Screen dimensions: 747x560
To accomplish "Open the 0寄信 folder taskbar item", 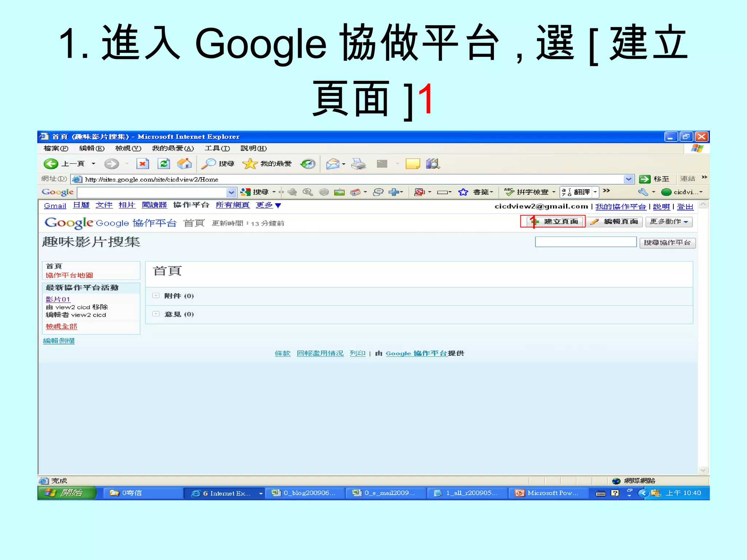I will click(x=143, y=493).
